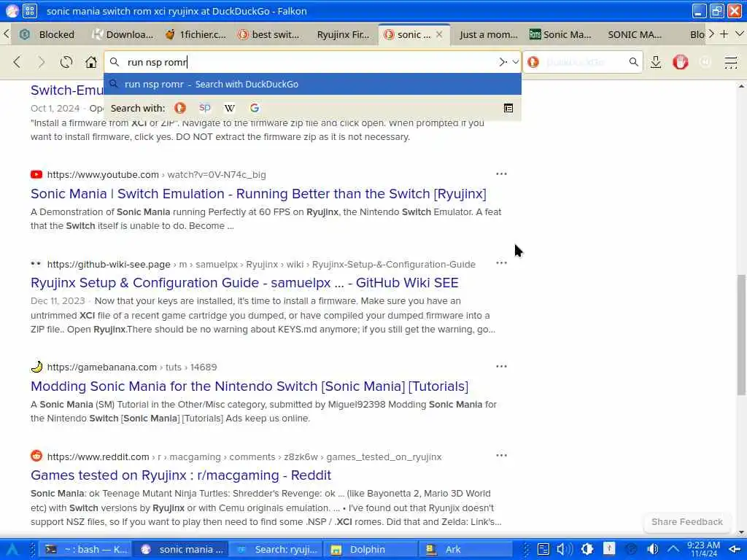Open more options for GameBanana result
747x560 pixels.
click(x=501, y=366)
